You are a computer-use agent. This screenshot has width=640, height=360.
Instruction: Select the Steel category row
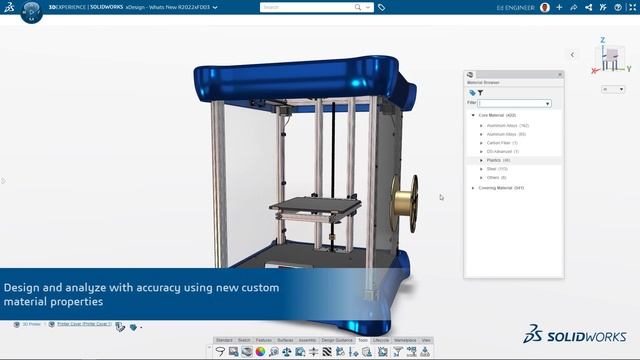[514, 169]
